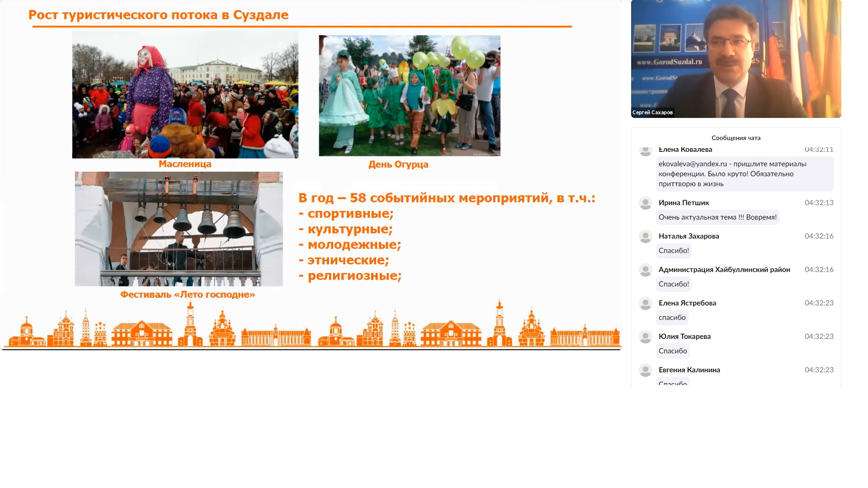Click the Администрация Хайбуллинский район name
Image resolution: width=868 pixels, height=488 pixels.
[x=724, y=270]
